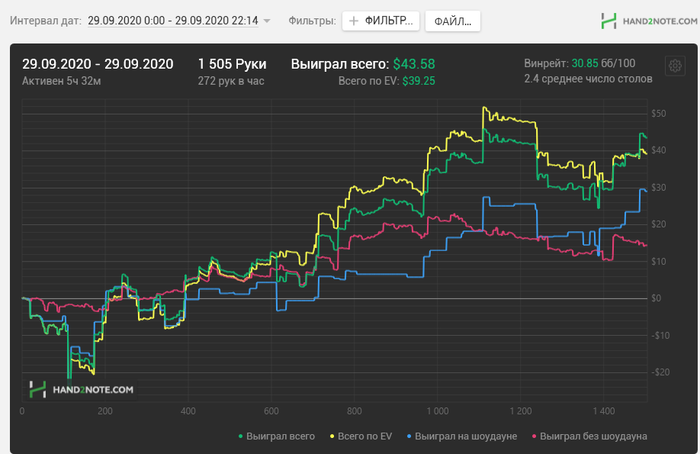Open the ФАЙЛ button
Screen dimensions: 700x454
click(453, 21)
